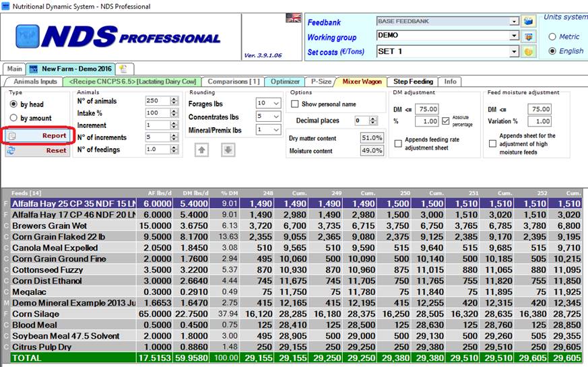Click the move feed down arrow button

(228, 150)
